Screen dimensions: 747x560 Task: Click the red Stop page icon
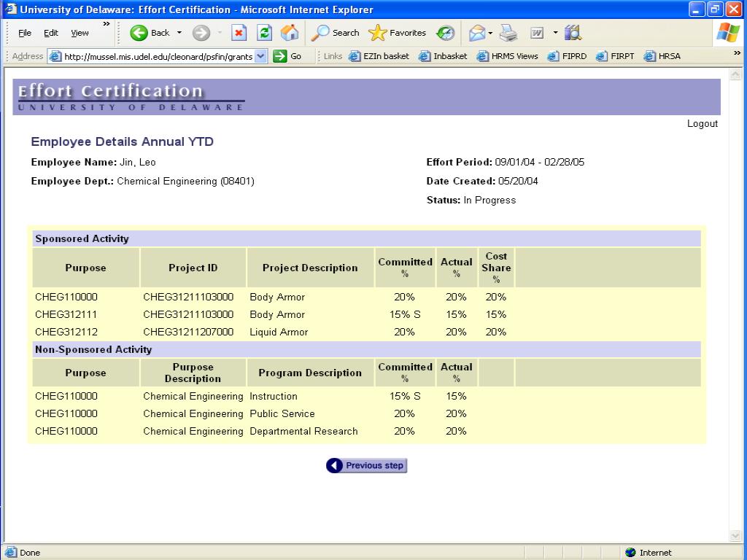239,33
